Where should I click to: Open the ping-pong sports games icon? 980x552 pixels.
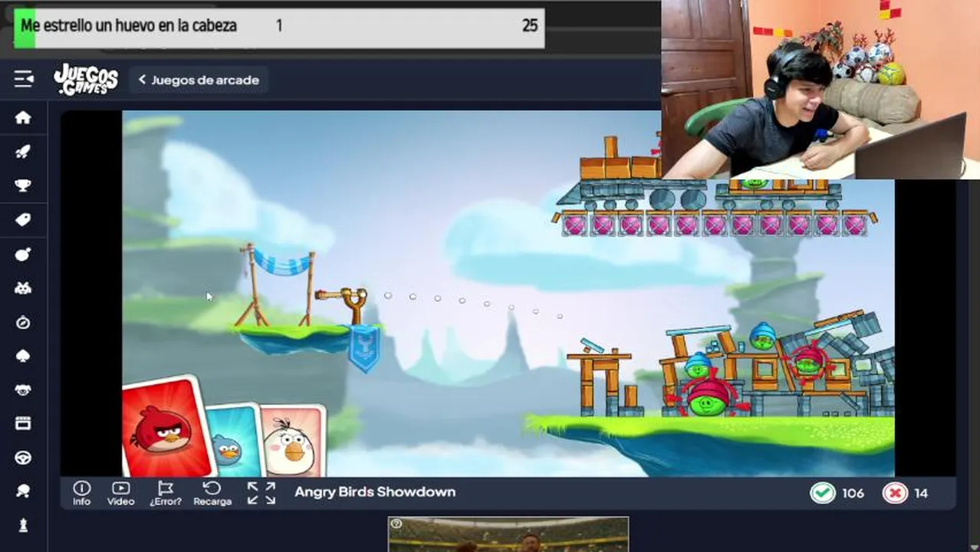pos(23,491)
